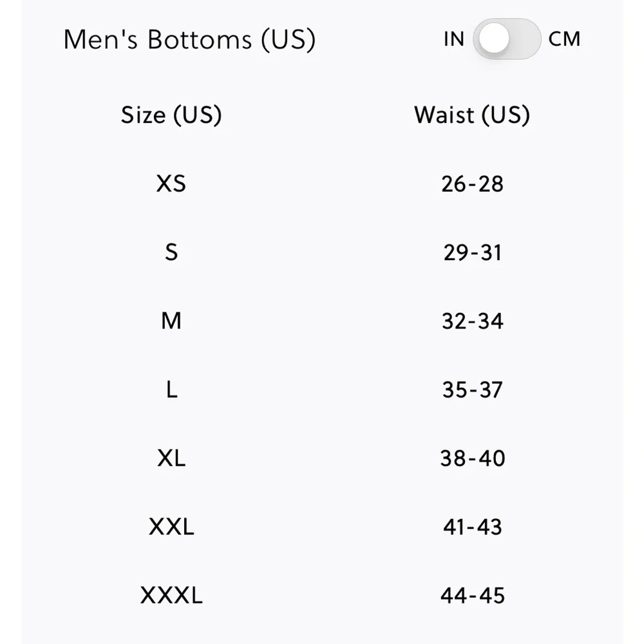Select the XXL size label

click(x=171, y=527)
